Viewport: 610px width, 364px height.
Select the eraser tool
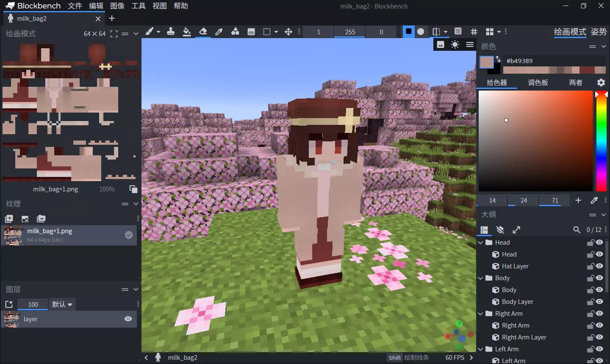click(x=203, y=32)
